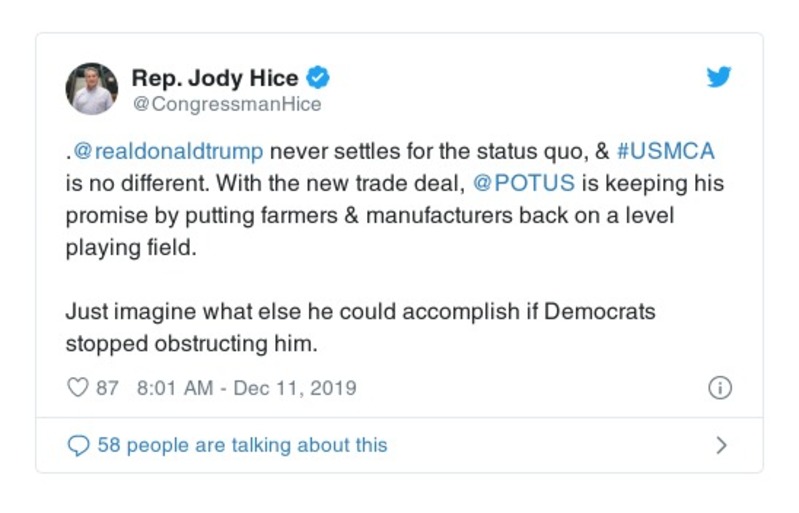Click the 'stopped obstructing him.' text

point(190,343)
